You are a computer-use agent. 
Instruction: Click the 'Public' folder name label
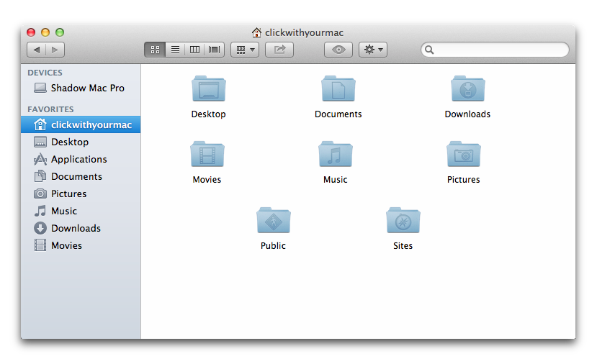(x=274, y=246)
